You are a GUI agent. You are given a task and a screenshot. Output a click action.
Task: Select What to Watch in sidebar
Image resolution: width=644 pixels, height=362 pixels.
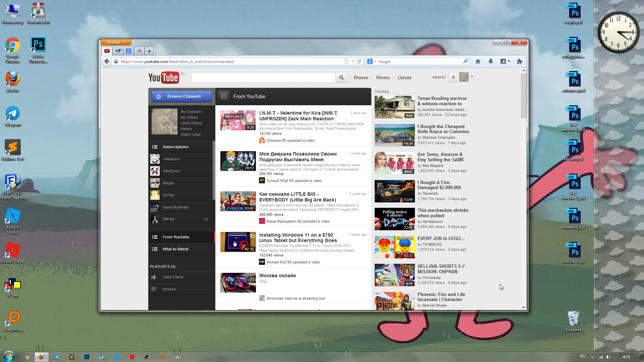click(x=175, y=249)
